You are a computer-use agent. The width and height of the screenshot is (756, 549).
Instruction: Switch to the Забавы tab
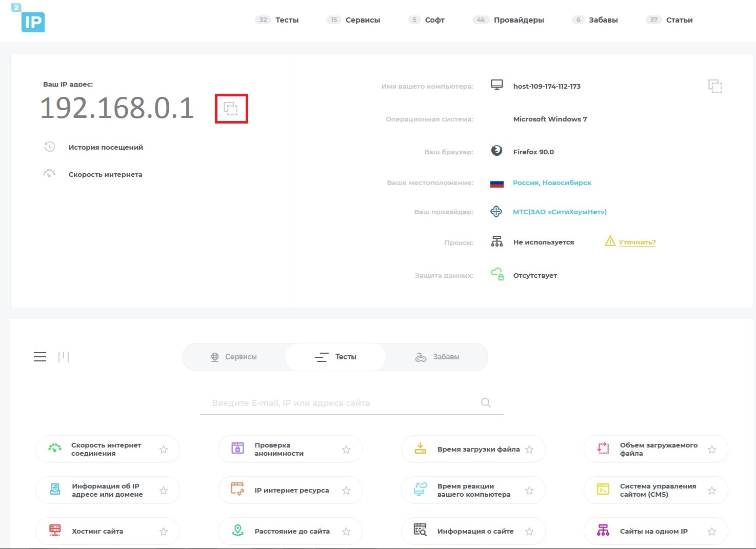(437, 357)
